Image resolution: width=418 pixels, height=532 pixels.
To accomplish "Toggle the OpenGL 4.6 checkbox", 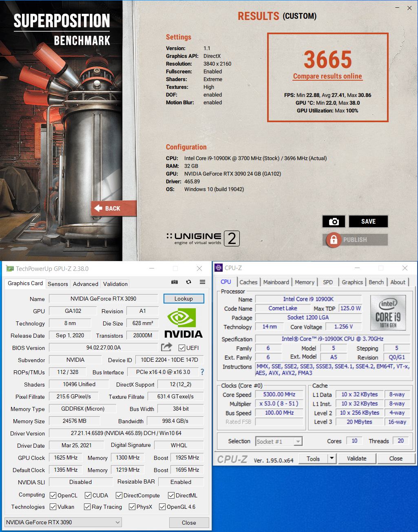I will pos(162,507).
